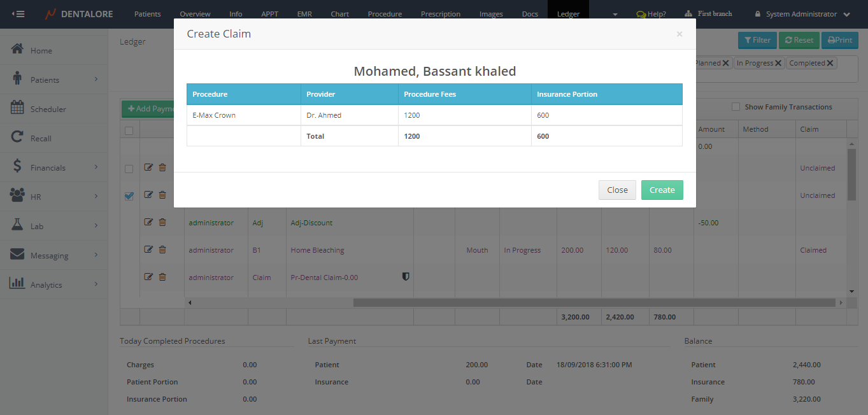Click the Lab flask icon
Viewport: 868px width, 415px height.
pos(18,225)
